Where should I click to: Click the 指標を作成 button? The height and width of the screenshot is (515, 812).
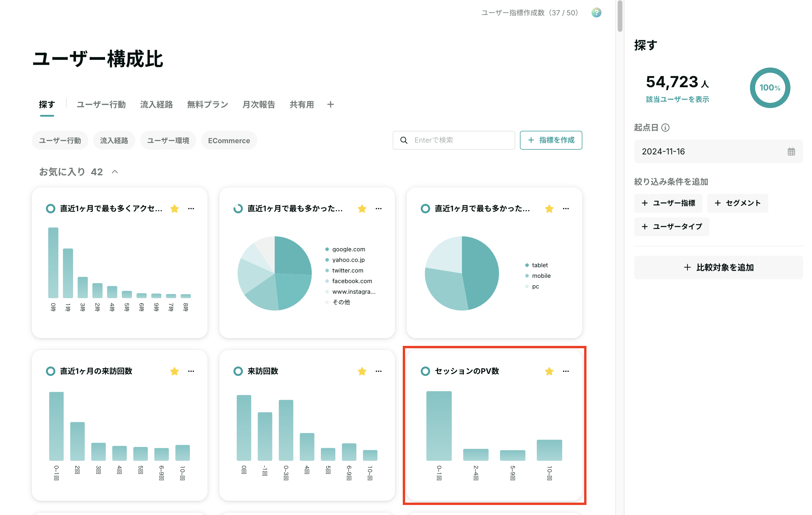[x=551, y=140]
